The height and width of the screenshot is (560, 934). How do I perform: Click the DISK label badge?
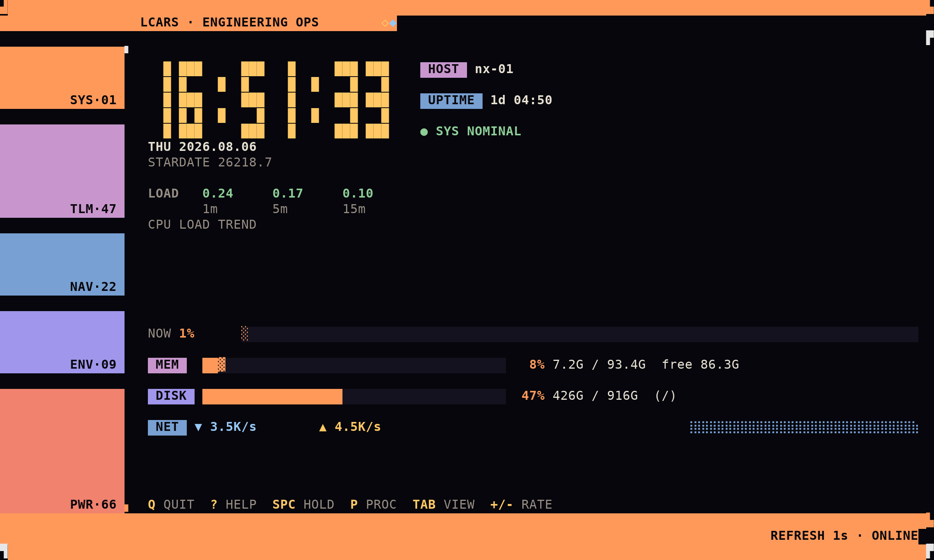[x=171, y=397]
